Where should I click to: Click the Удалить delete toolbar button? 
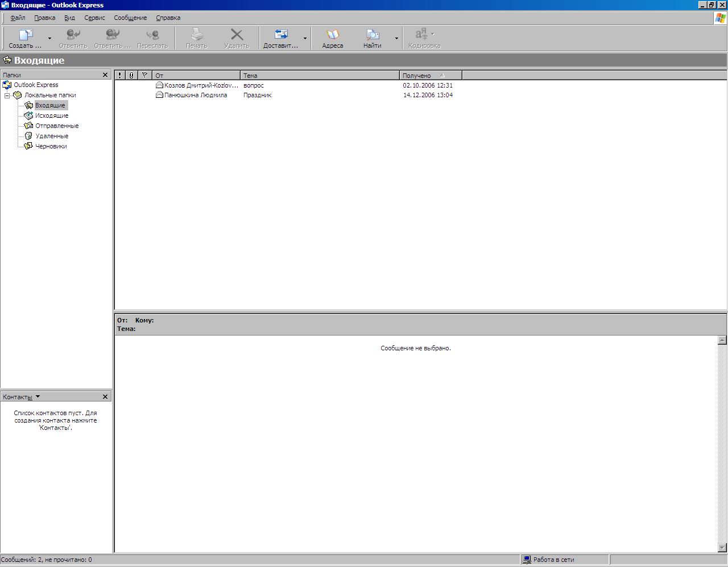[237, 38]
